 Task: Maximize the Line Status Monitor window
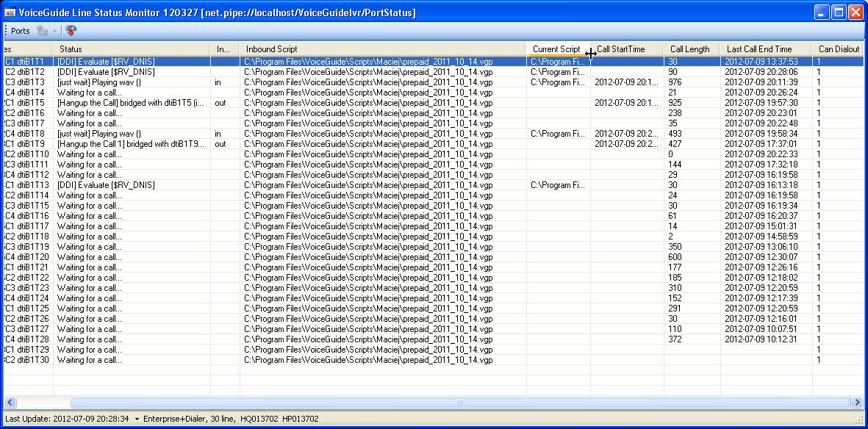pyautogui.click(x=839, y=12)
